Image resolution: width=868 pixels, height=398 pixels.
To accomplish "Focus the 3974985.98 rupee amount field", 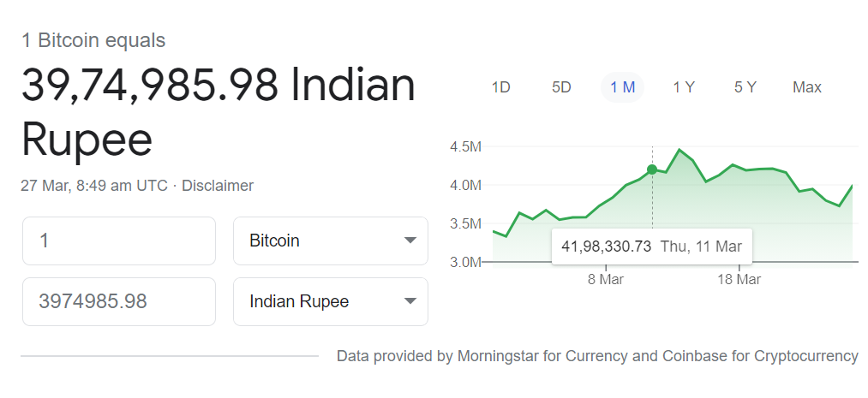I will (118, 301).
